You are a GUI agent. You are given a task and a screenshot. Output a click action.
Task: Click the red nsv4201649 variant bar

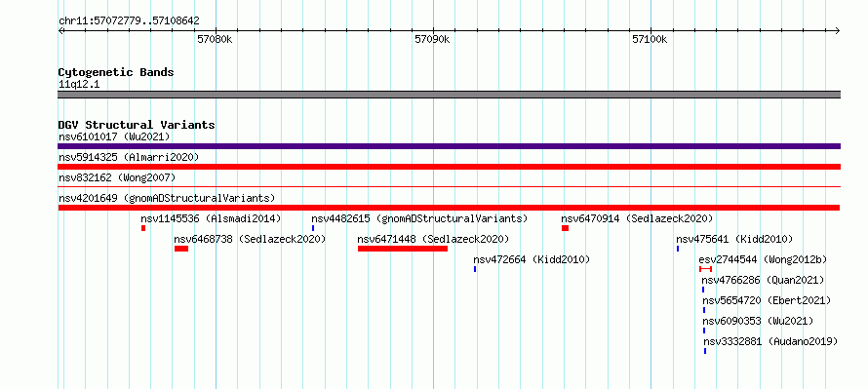pos(449,208)
